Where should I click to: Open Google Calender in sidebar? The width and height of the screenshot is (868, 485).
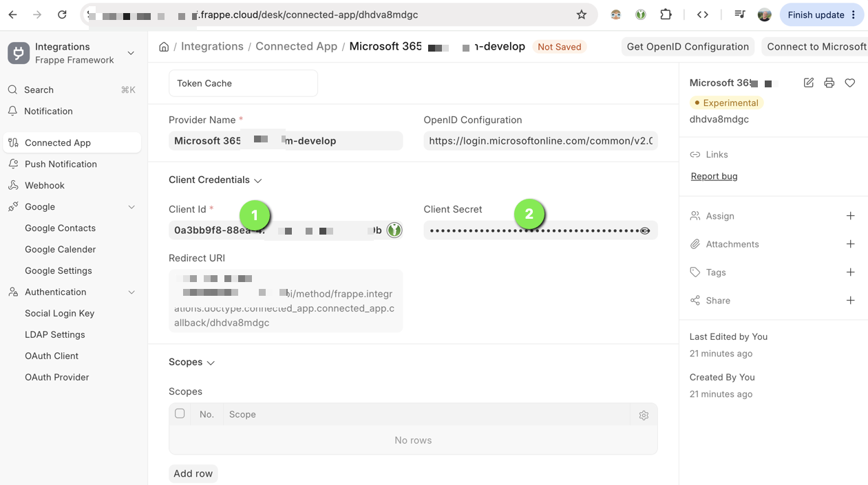(60, 250)
